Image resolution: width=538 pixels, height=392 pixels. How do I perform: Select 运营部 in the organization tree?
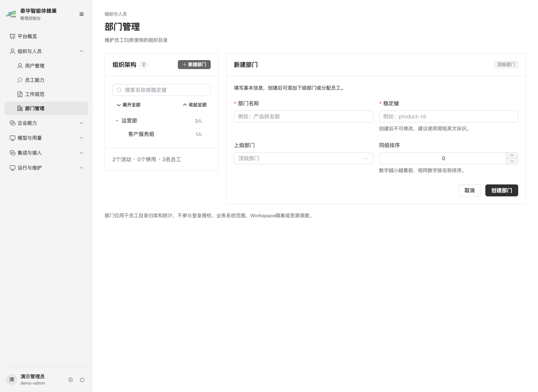[x=161, y=121]
